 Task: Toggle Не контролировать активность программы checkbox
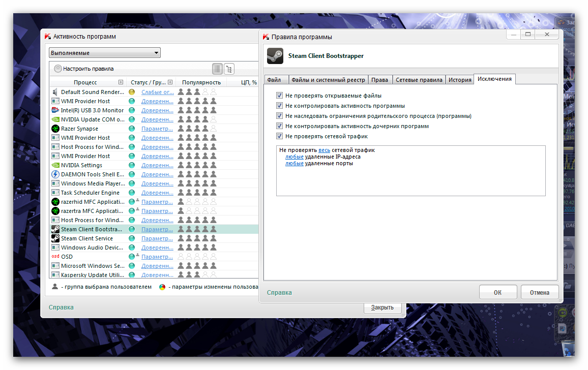click(x=279, y=106)
